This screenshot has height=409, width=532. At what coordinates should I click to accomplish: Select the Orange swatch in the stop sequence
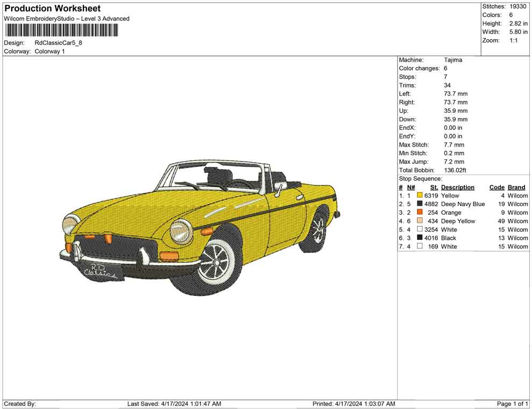420,213
